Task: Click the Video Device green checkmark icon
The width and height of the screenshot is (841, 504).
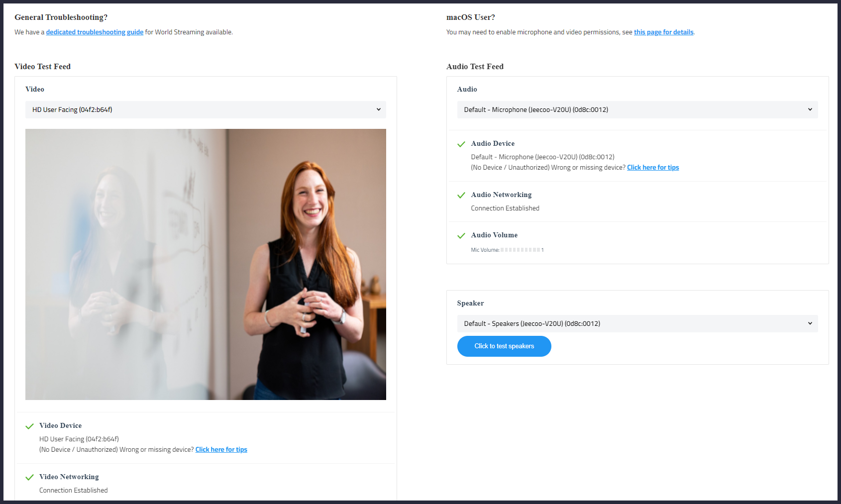Action: click(x=29, y=426)
